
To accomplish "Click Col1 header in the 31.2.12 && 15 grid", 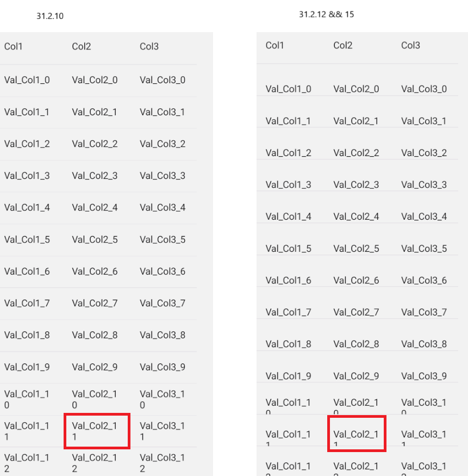I will click(275, 46).
